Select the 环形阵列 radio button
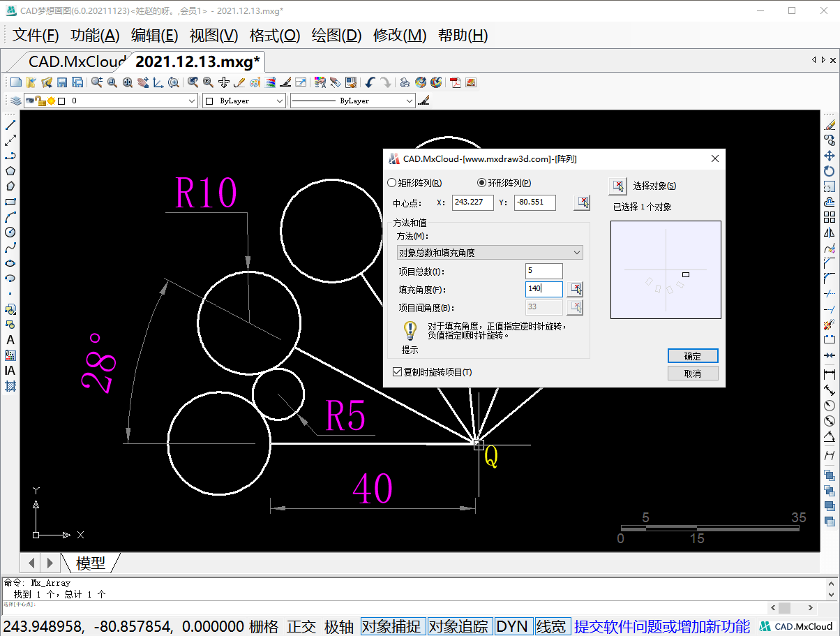 pos(481,183)
